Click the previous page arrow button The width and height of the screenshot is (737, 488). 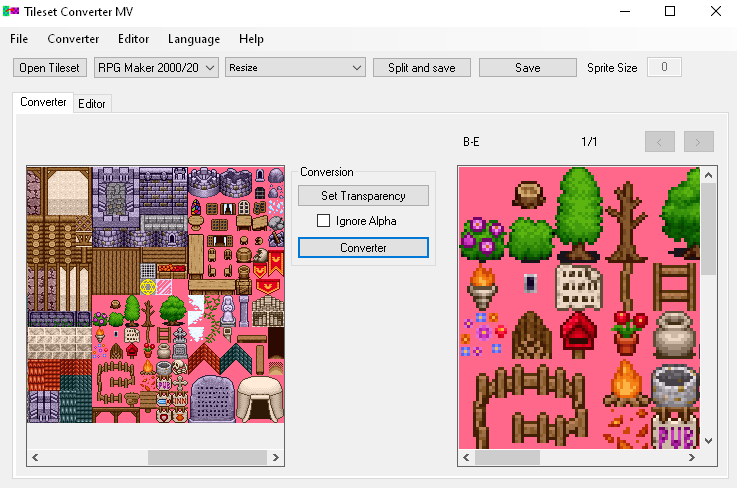click(660, 141)
